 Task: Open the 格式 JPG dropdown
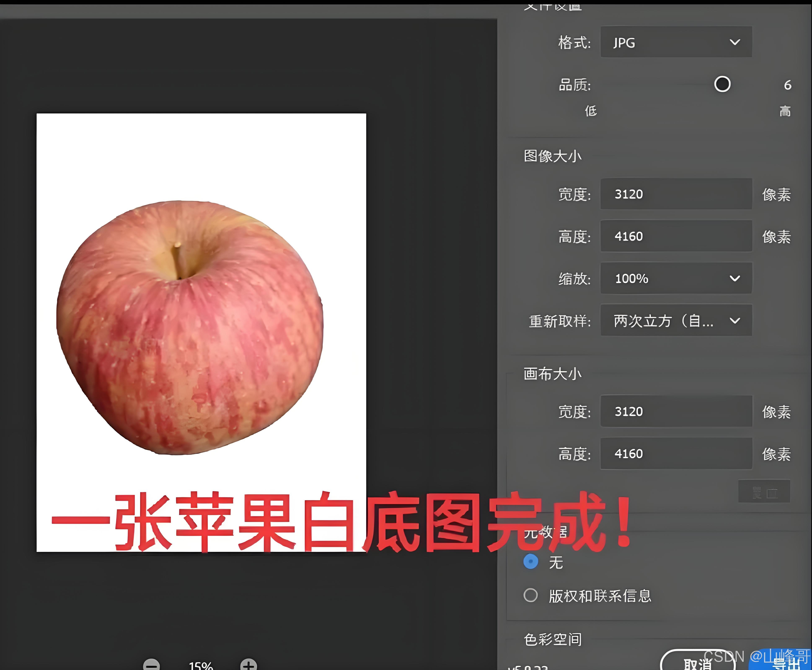click(x=676, y=42)
